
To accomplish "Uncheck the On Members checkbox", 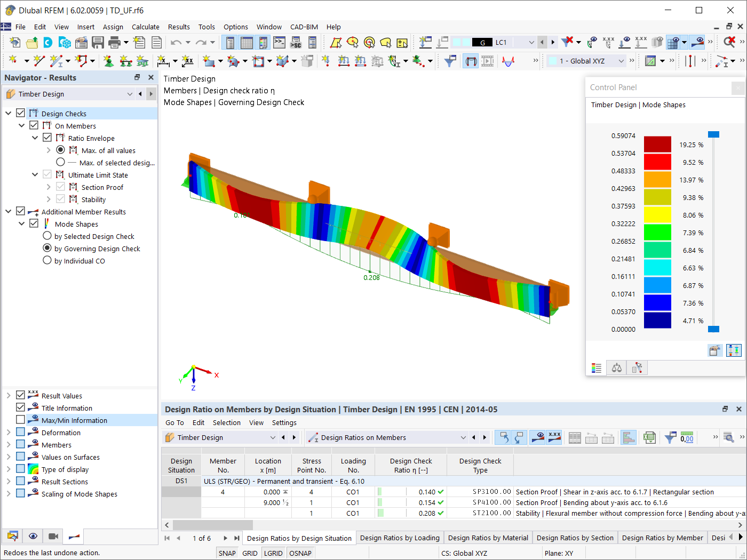I will (x=34, y=125).
